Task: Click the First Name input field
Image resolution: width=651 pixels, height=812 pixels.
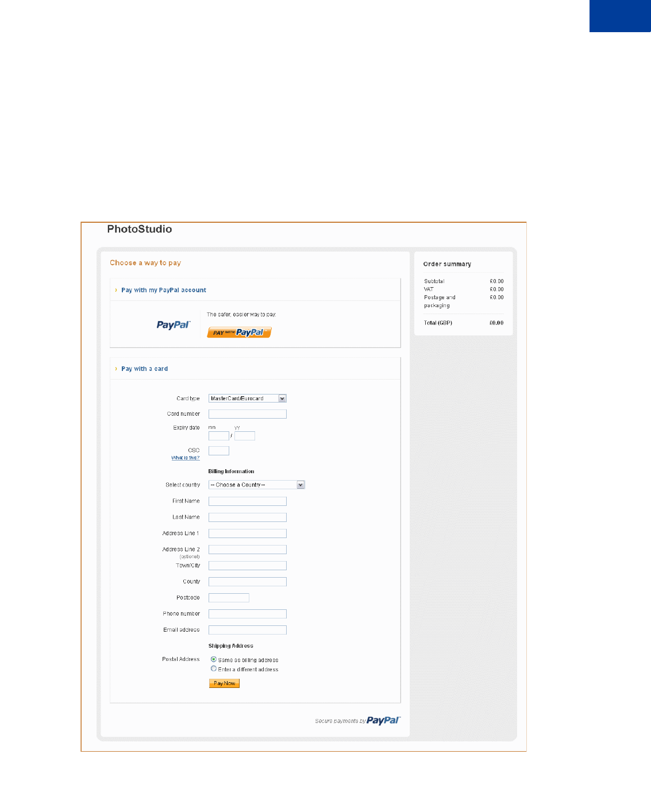Action: point(248,501)
